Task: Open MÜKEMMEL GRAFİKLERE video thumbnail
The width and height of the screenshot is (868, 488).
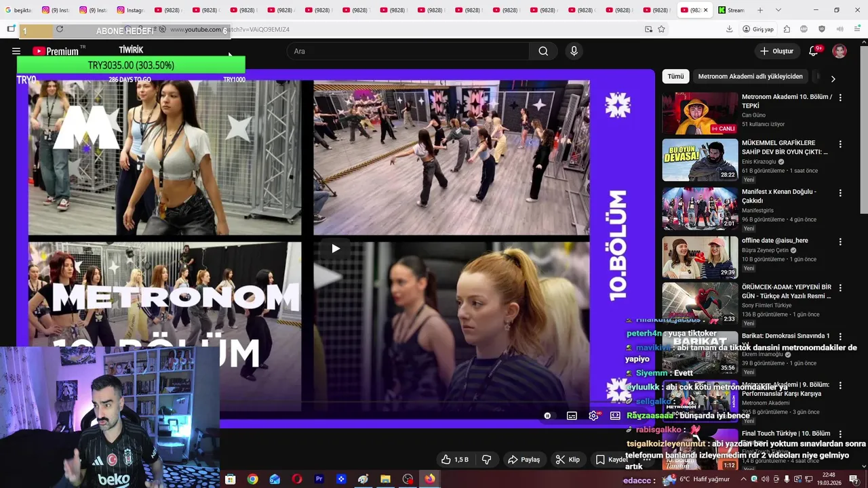Action: pos(700,160)
